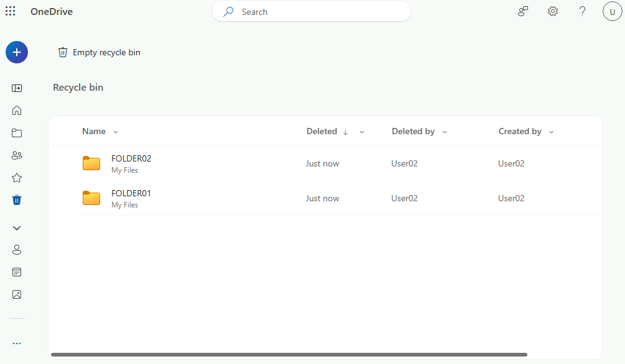
Task: Click the FOLDER02 folder icon
Action: click(91, 163)
